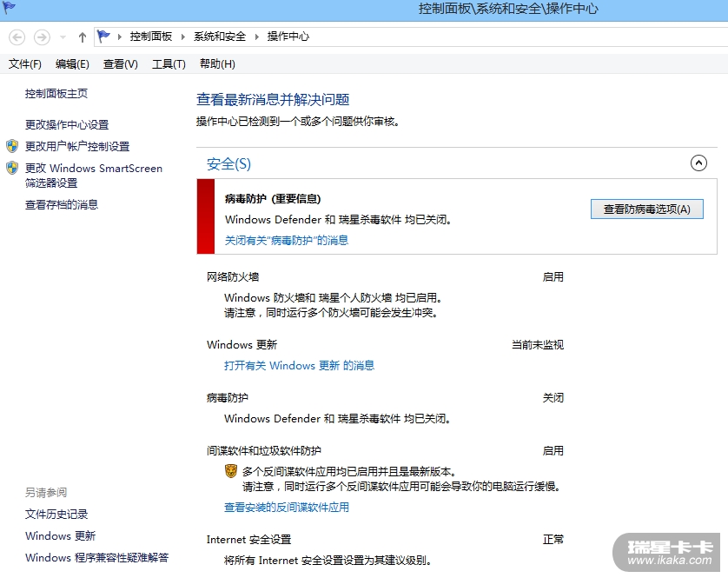This screenshot has height=578, width=728.
Task: Click the 关闭 status of 病毒防护
Action: [553, 398]
